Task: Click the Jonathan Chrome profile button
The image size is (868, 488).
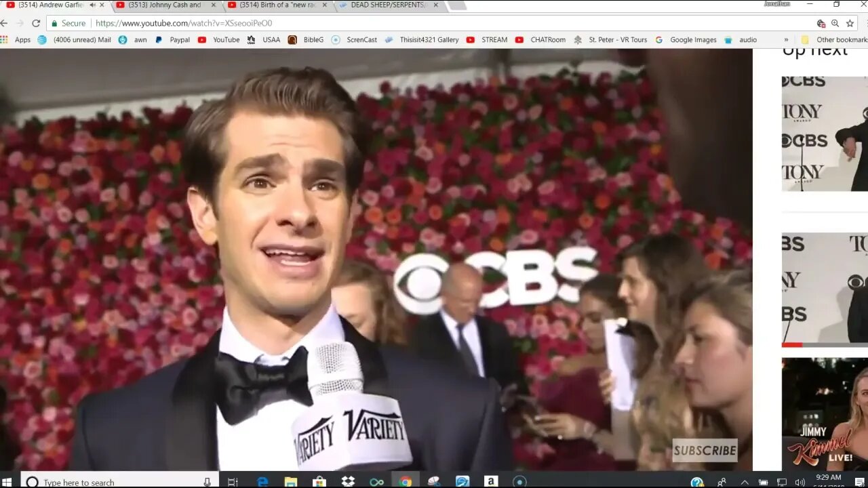Action: (776, 4)
